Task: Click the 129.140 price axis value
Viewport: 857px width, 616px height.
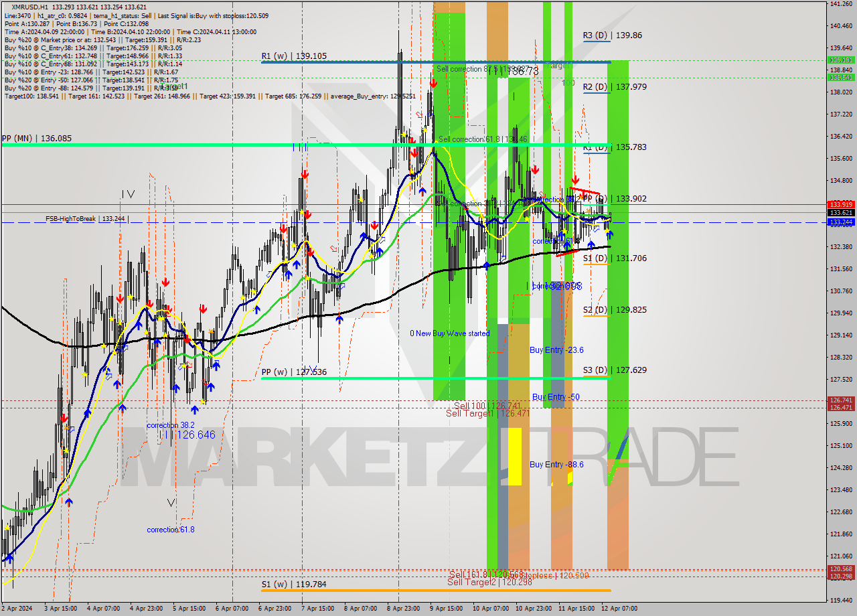Action: click(841, 335)
